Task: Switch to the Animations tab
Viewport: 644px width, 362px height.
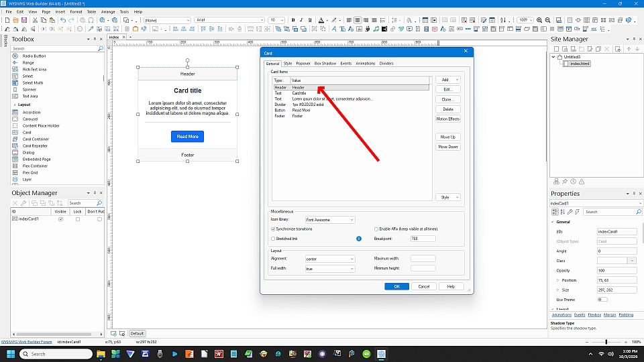Action: tap(366, 64)
